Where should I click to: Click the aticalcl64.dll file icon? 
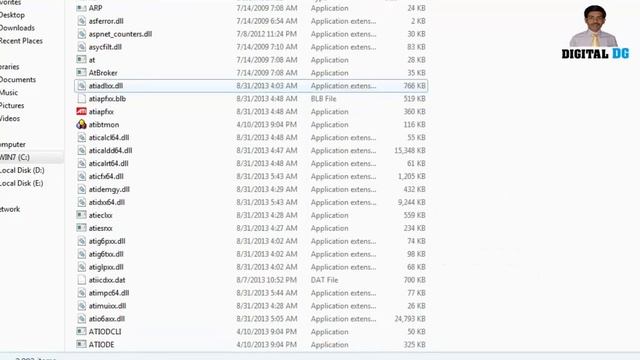pos(81,138)
